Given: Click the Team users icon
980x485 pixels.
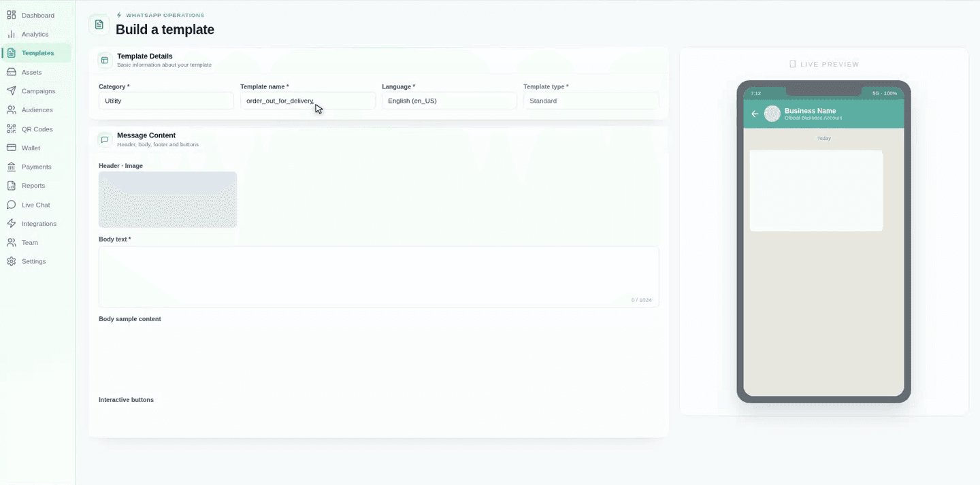Looking at the screenshot, I should [x=12, y=242].
